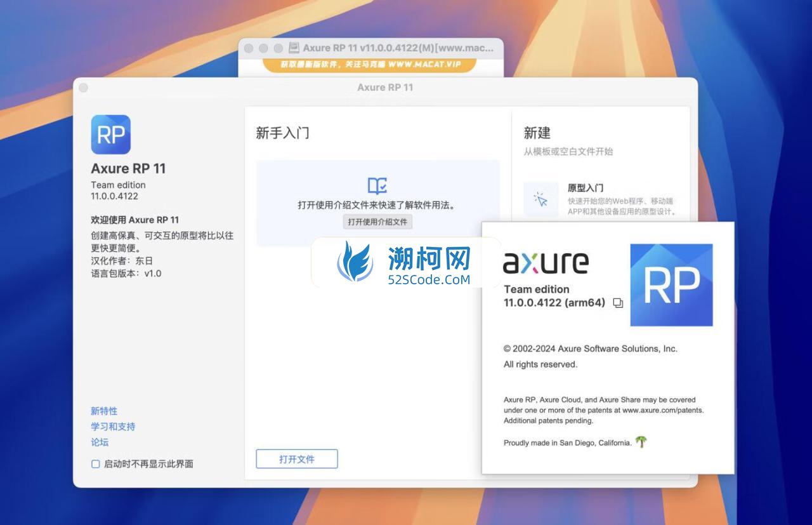Image resolution: width=812 pixels, height=525 pixels.
Task: Click 汉化作者：东日 text
Action: click(x=122, y=261)
